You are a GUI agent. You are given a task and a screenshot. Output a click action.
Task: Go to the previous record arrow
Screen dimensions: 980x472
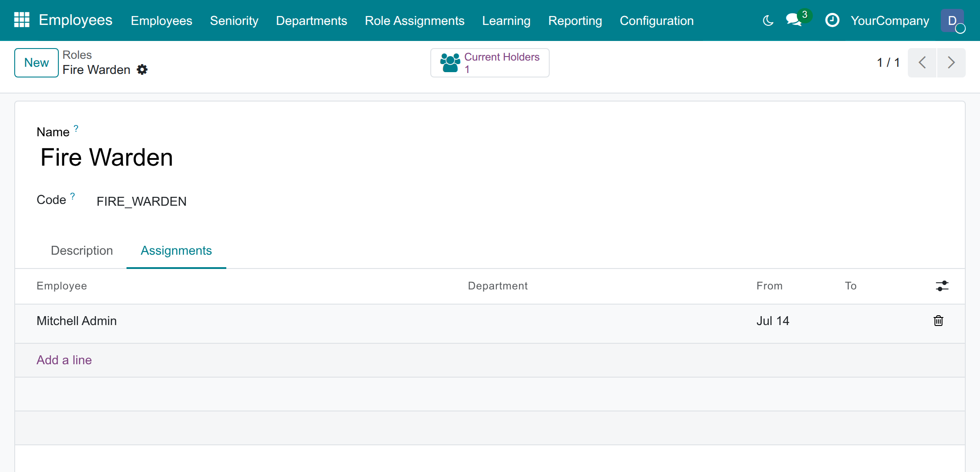(x=922, y=63)
